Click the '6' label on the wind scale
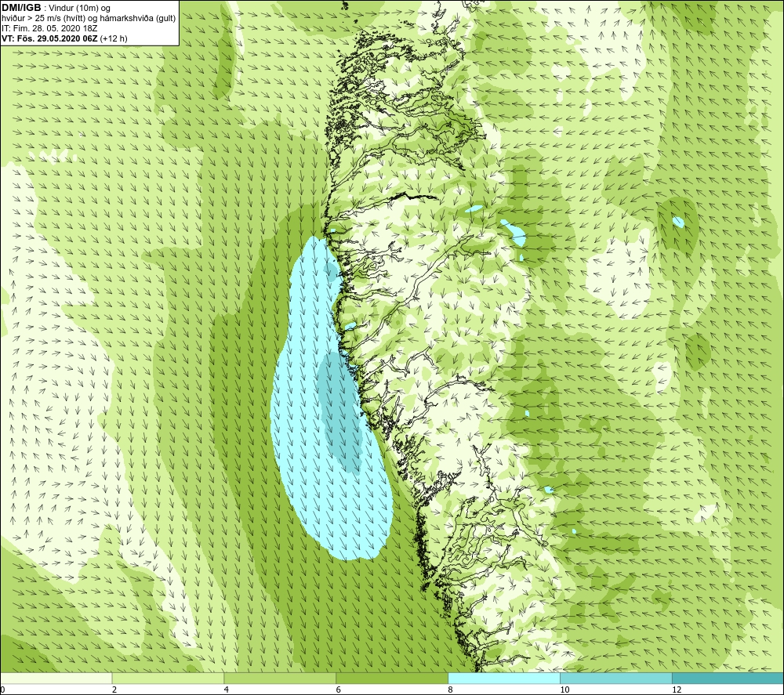The height and width of the screenshot is (695, 784). coord(339,690)
